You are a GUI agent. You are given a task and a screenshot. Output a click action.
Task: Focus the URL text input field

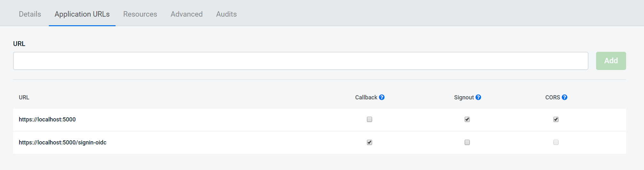(x=300, y=61)
